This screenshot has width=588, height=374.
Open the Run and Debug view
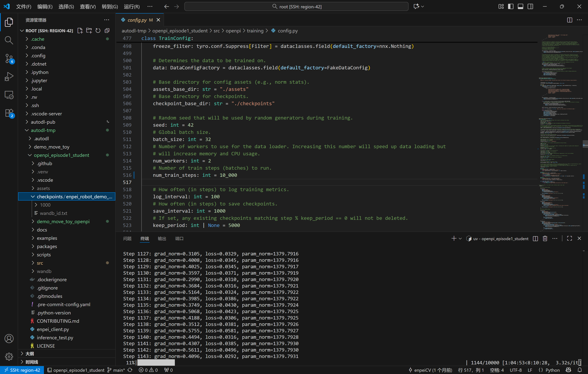(x=9, y=77)
